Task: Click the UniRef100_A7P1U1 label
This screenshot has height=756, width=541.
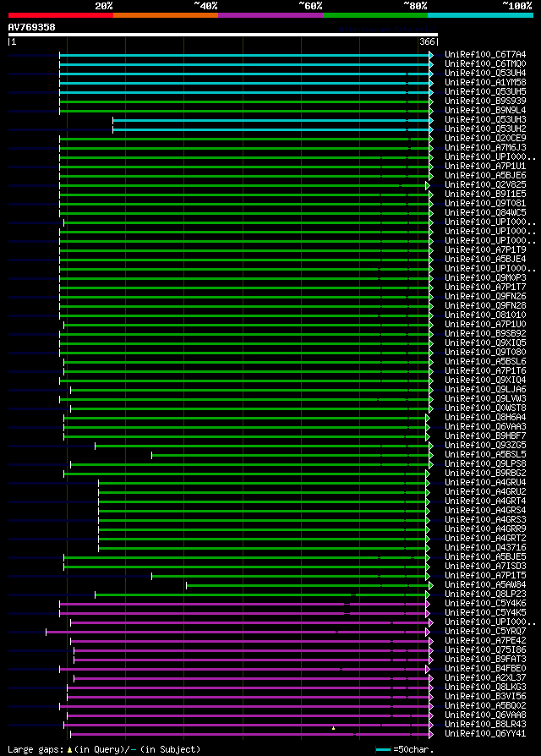Action: point(485,167)
